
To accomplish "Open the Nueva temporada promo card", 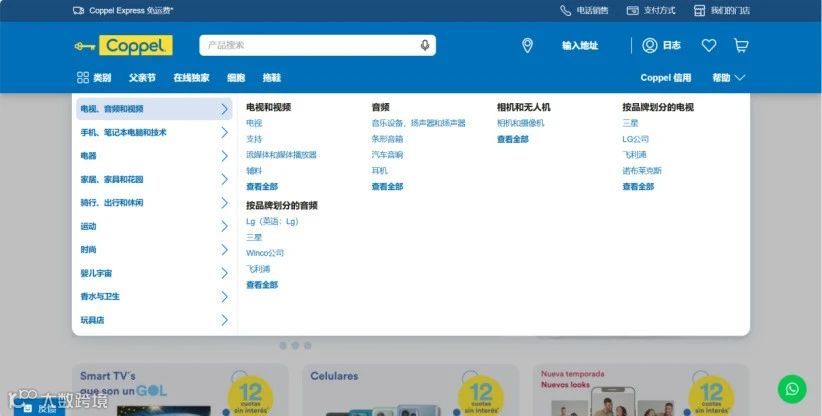I will click(x=641, y=390).
